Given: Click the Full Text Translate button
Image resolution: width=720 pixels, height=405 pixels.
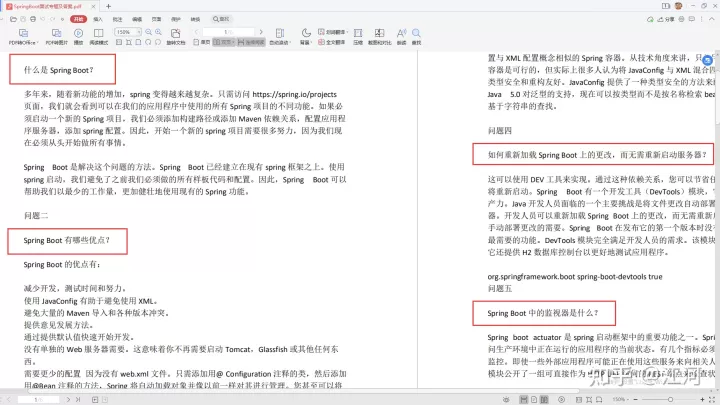Looking at the screenshot, I should pyautogui.click(x=333, y=42).
